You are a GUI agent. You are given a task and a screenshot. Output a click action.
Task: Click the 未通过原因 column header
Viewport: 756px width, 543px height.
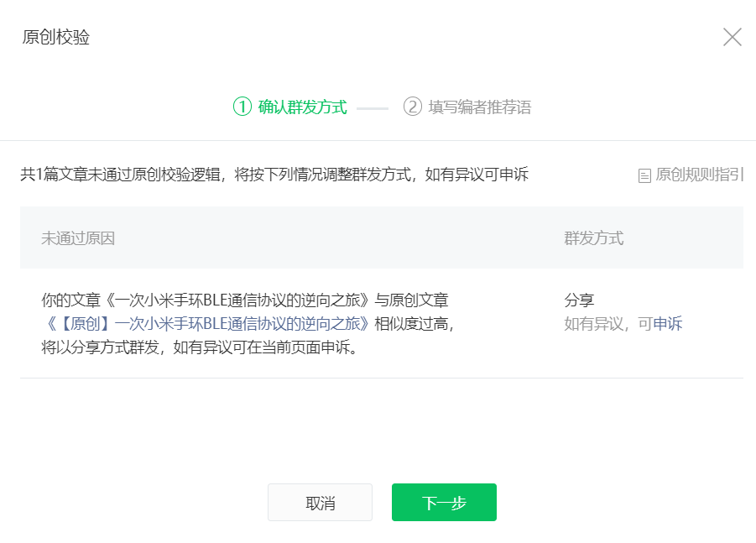78,238
